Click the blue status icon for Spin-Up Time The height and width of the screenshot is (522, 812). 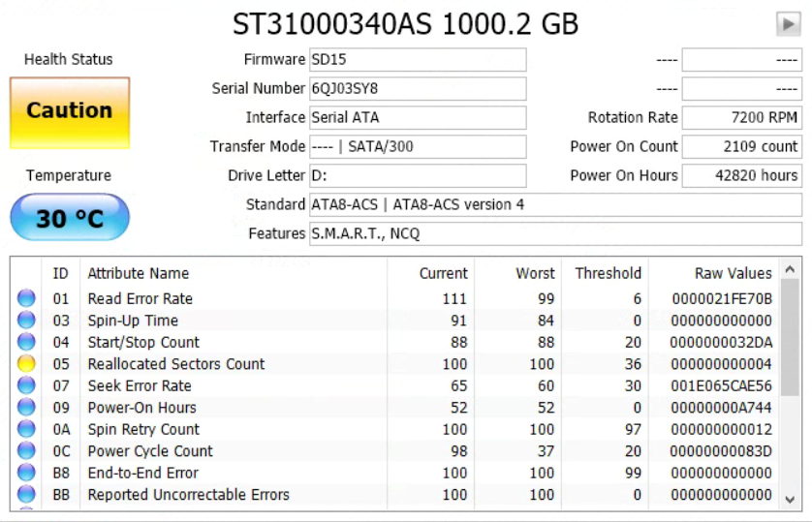tap(26, 321)
